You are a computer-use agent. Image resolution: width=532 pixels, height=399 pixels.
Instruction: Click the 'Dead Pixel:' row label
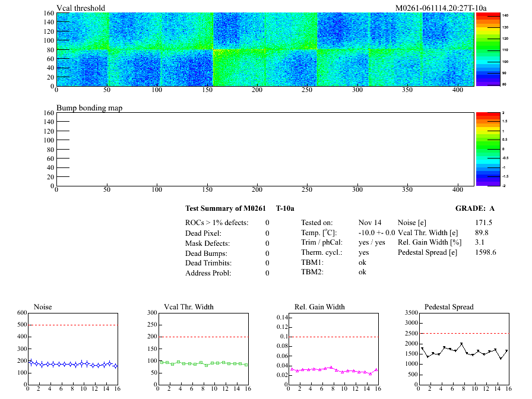click(203, 233)
